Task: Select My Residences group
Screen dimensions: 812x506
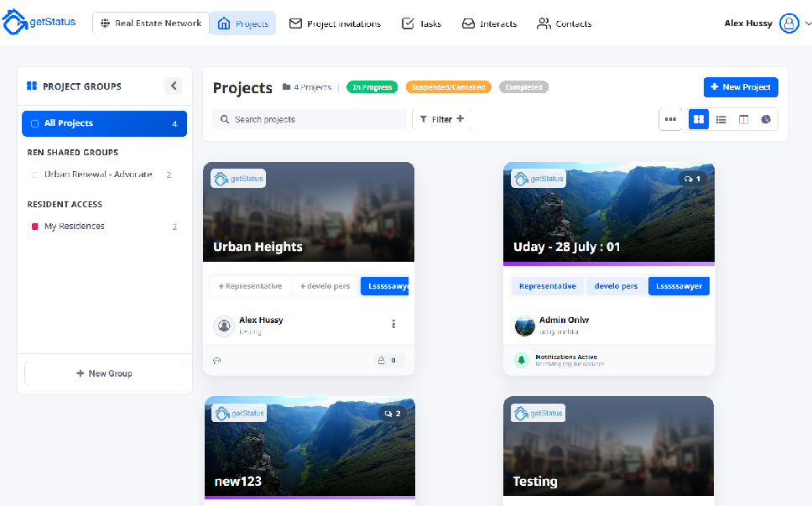Action: click(105, 227)
